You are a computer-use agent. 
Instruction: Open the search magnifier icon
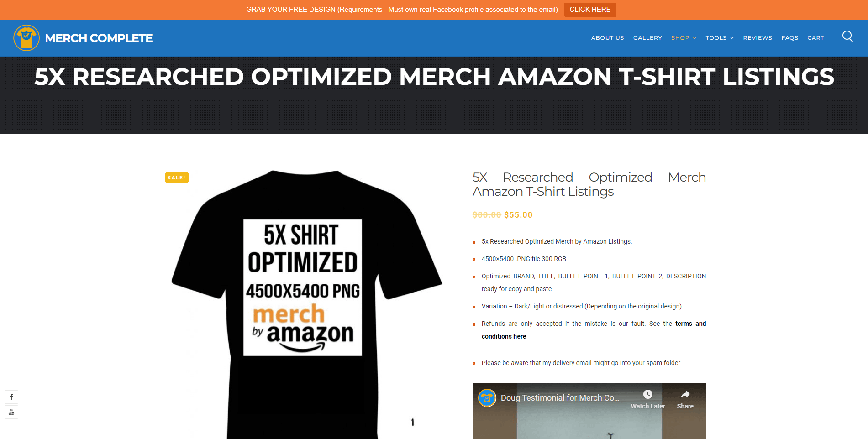(x=847, y=37)
